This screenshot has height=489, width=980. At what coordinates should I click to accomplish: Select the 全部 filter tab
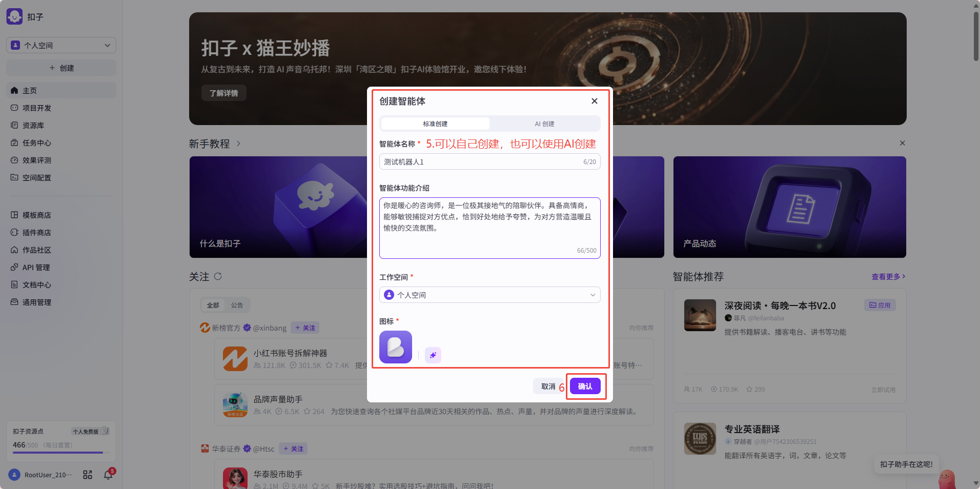213,305
